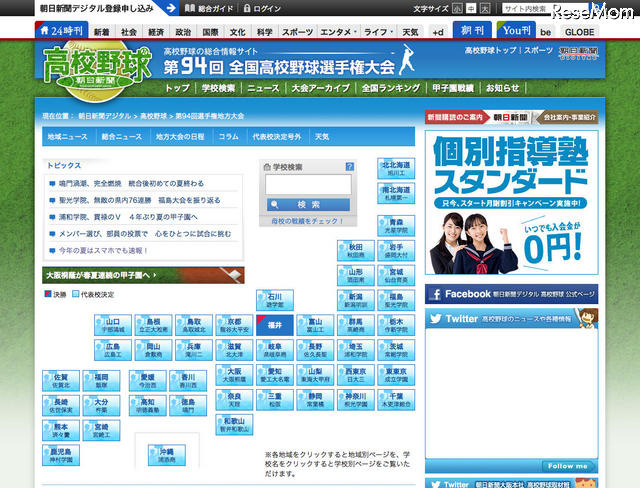
Task: Select the コラム tab
Action: coord(228,137)
